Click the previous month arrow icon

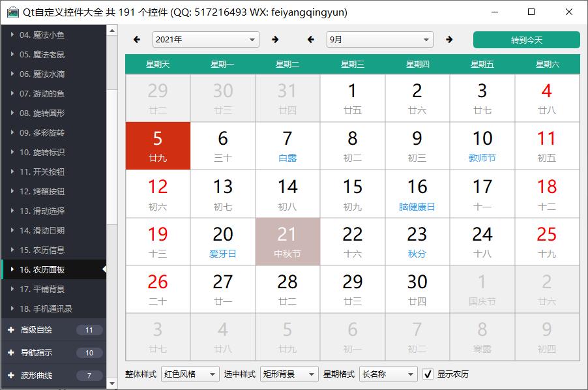coord(311,40)
